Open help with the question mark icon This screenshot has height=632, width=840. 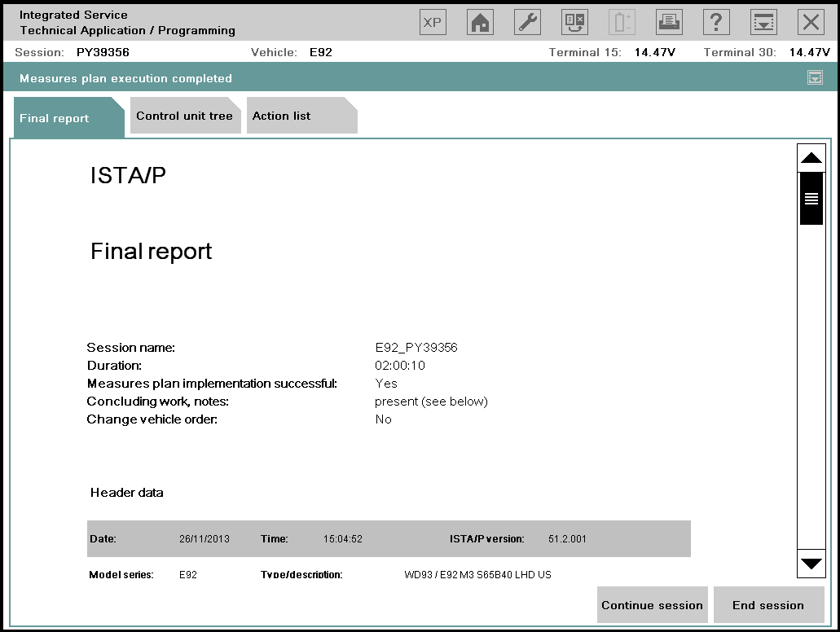(716, 22)
